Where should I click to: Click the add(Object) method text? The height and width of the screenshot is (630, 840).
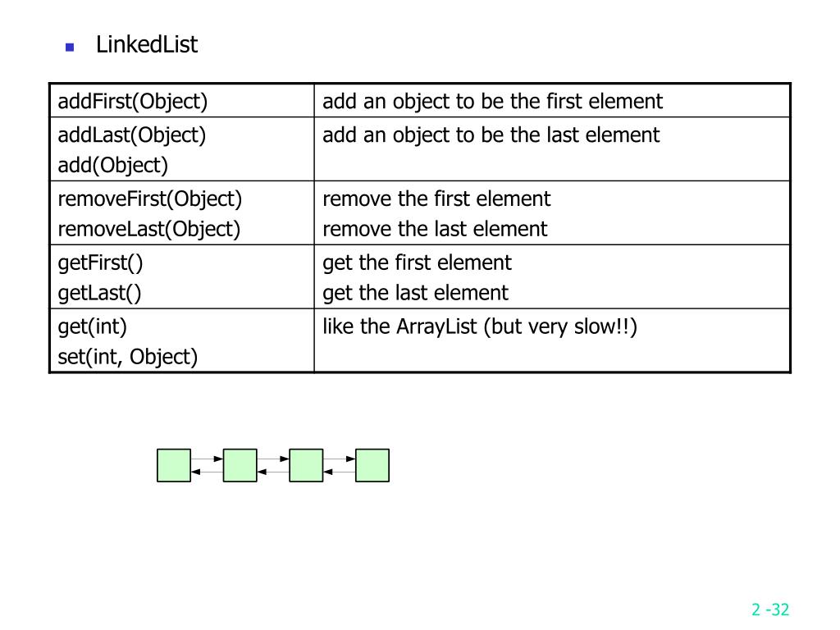(x=113, y=165)
